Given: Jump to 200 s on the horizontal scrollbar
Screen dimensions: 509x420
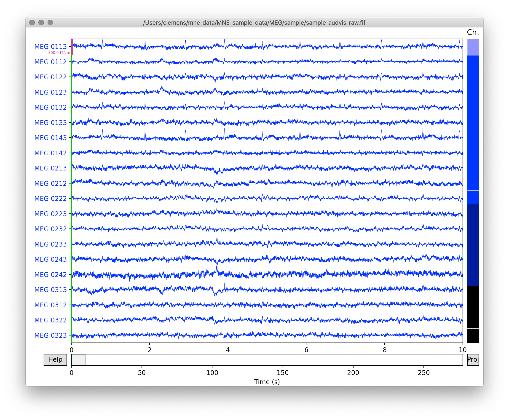Looking at the screenshot, I should click(353, 360).
